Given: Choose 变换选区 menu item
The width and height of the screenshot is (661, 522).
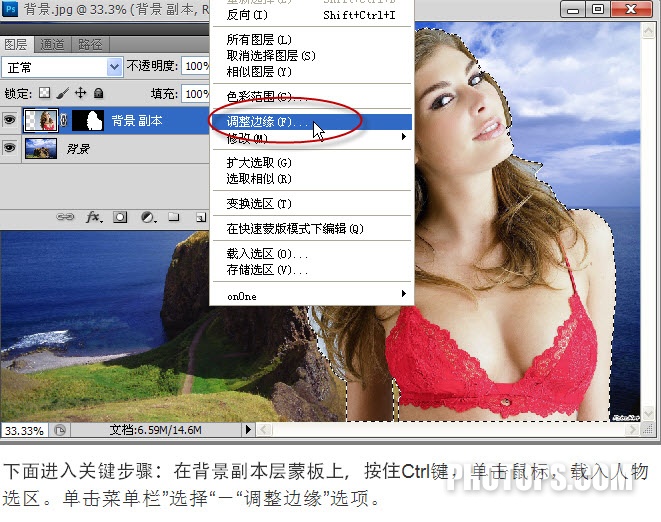Looking at the screenshot, I should click(x=312, y=204).
